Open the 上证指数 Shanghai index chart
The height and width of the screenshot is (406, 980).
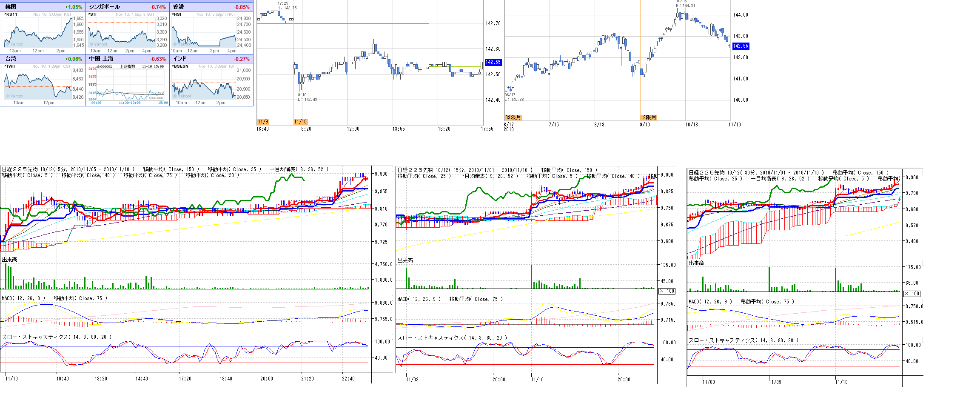127,84
